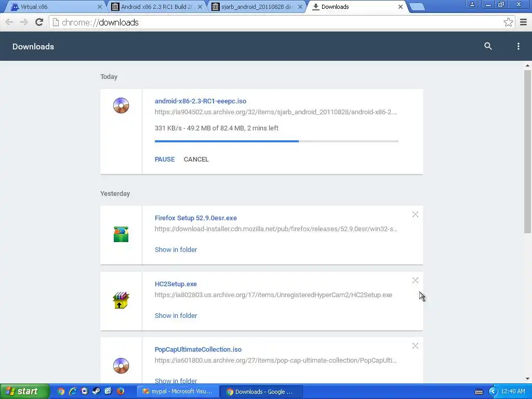This screenshot has height=399, width=532.
Task: Launch Steam from quick launch
Action: (x=96, y=392)
